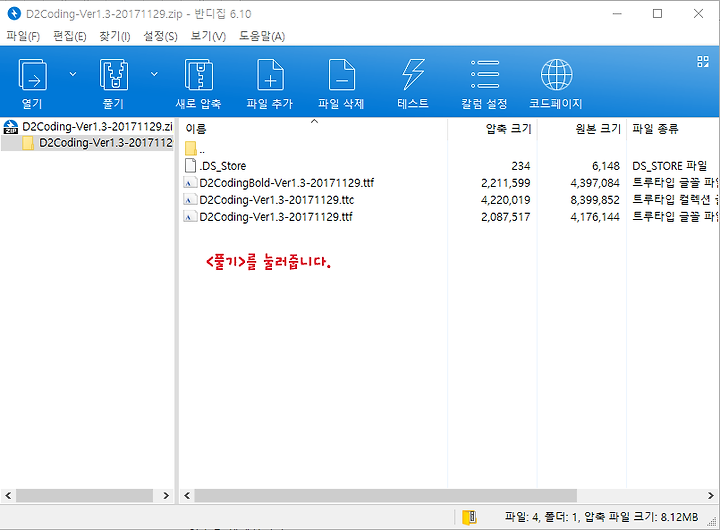The width and height of the screenshot is (720, 530).
Task: Open the dropdown arrow next to 풀기
Action: point(154,74)
